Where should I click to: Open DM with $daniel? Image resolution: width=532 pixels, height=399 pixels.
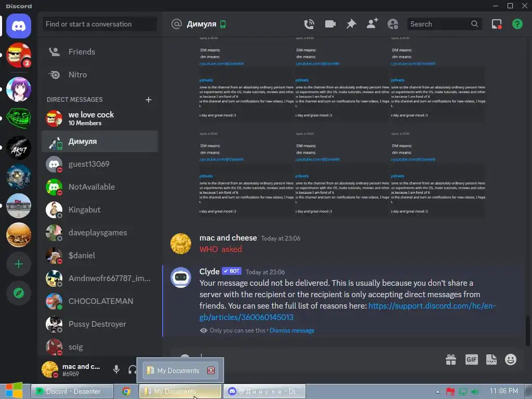point(100,256)
